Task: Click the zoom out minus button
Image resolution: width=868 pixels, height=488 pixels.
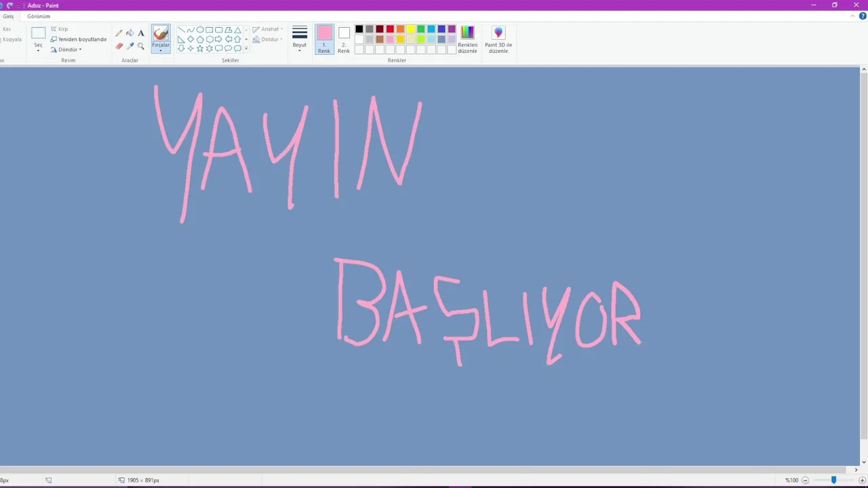Action: pos(805,480)
